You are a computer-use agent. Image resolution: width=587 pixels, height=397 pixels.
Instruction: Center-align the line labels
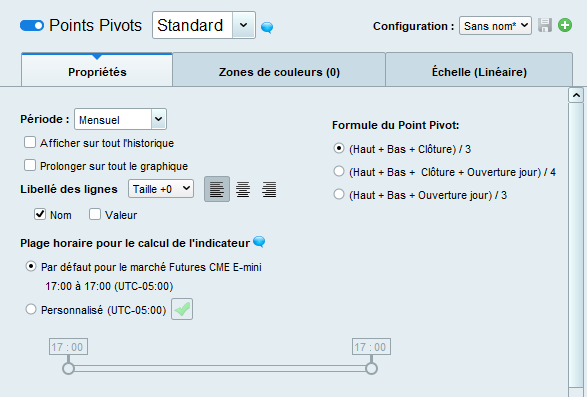pos(243,189)
